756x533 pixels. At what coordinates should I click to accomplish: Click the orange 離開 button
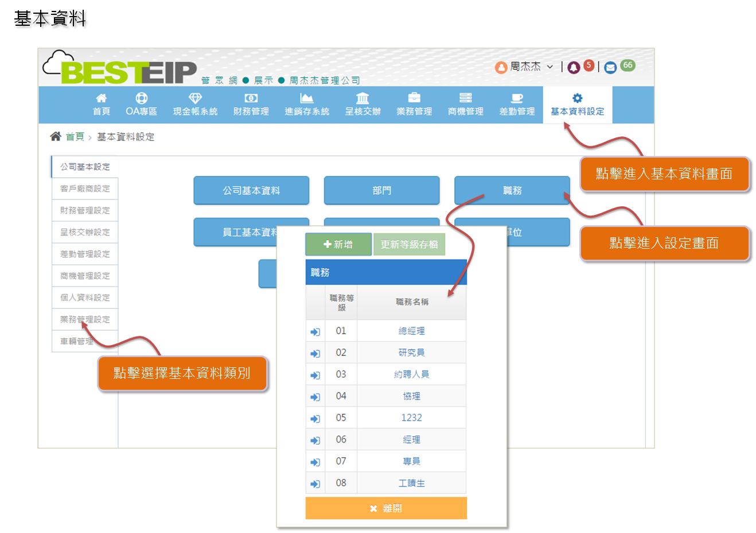pos(386,508)
